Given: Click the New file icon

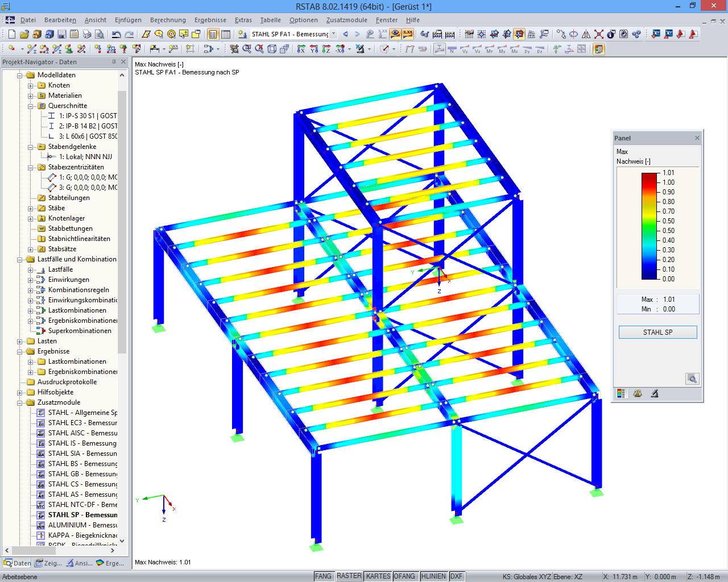Looking at the screenshot, I should [x=11, y=34].
